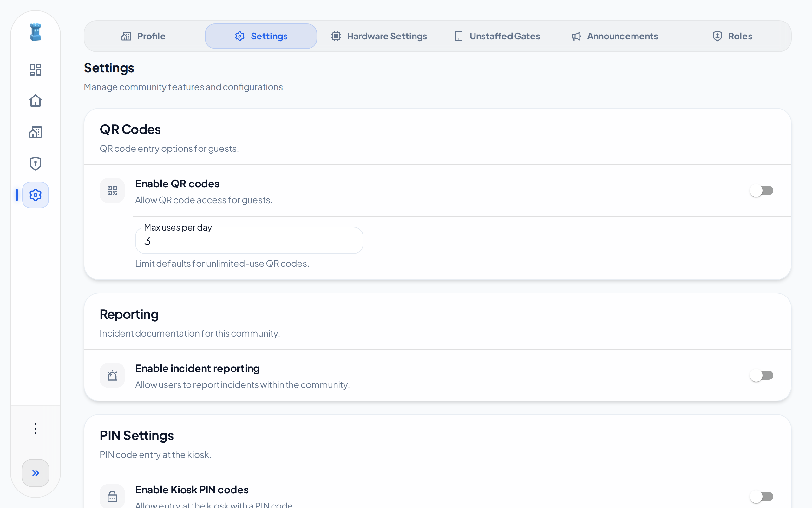Click the 'Enable QR codes' label
This screenshot has width=812, height=508.
point(177,184)
